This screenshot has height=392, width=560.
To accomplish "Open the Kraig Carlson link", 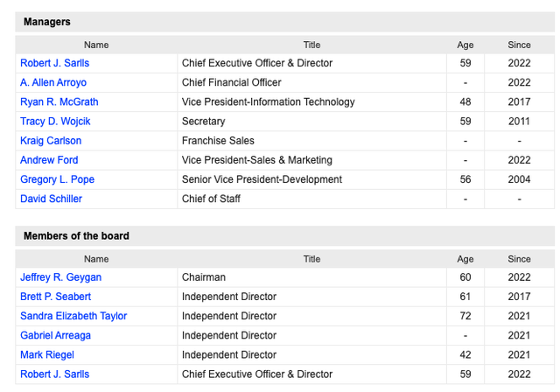I will (x=51, y=140).
